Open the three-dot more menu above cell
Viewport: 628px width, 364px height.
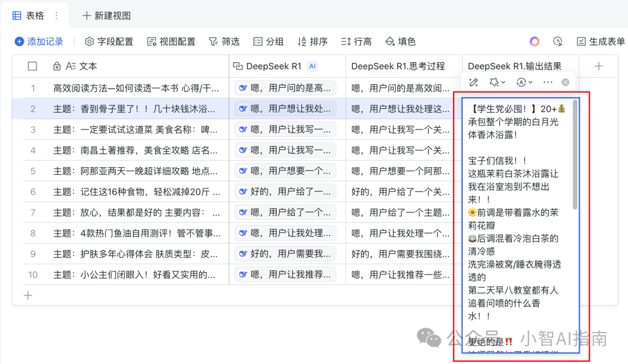click(547, 83)
